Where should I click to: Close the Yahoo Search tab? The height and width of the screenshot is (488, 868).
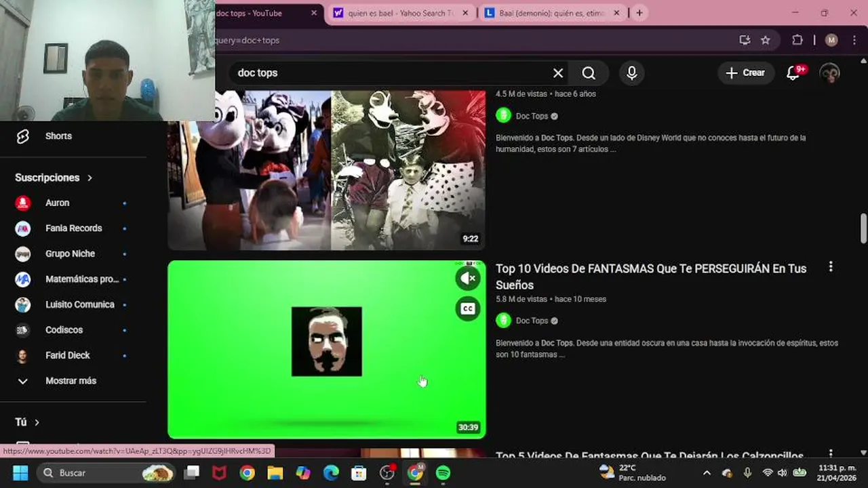(x=465, y=13)
